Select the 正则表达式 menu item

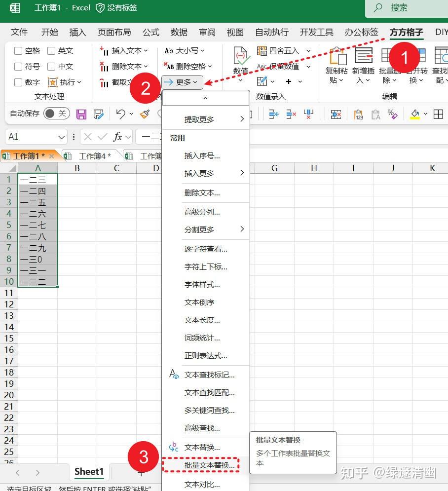[206, 355]
